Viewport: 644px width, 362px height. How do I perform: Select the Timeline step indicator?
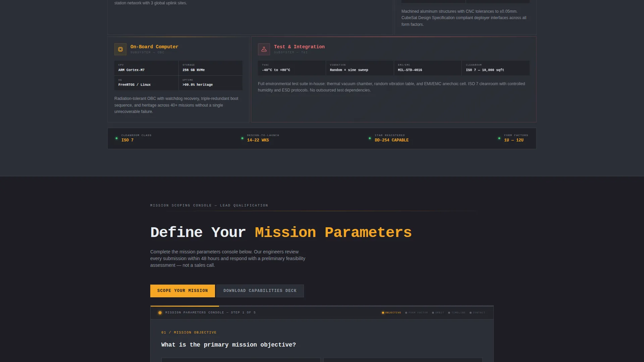tap(457, 313)
